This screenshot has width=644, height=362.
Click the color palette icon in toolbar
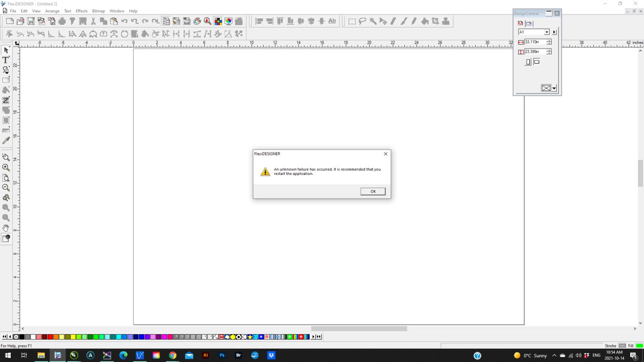pyautogui.click(x=197, y=21)
